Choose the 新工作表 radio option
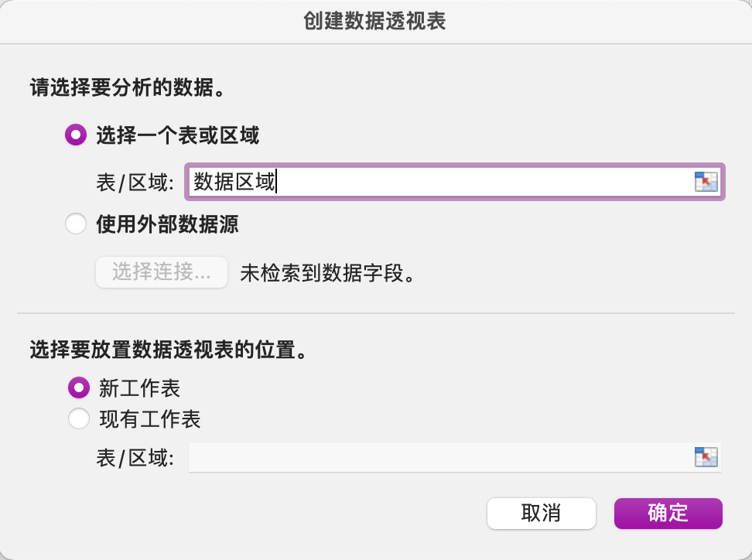Image resolution: width=752 pixels, height=560 pixels. pyautogui.click(x=79, y=387)
